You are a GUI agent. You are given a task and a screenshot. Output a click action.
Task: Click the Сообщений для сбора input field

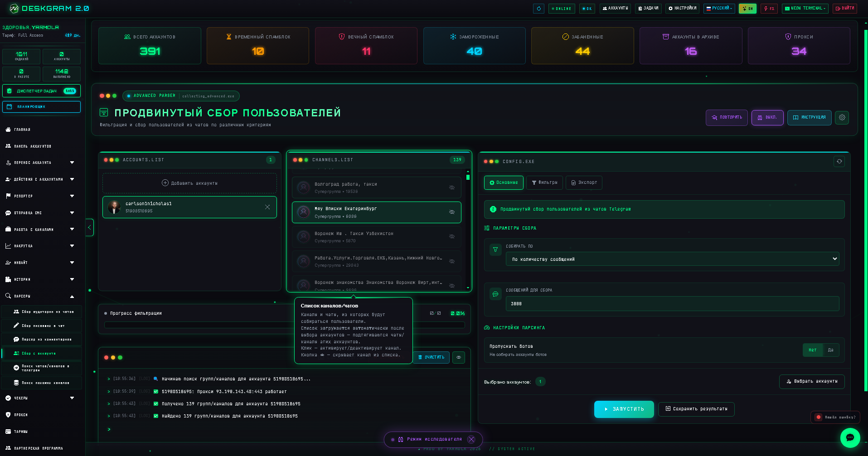672,304
